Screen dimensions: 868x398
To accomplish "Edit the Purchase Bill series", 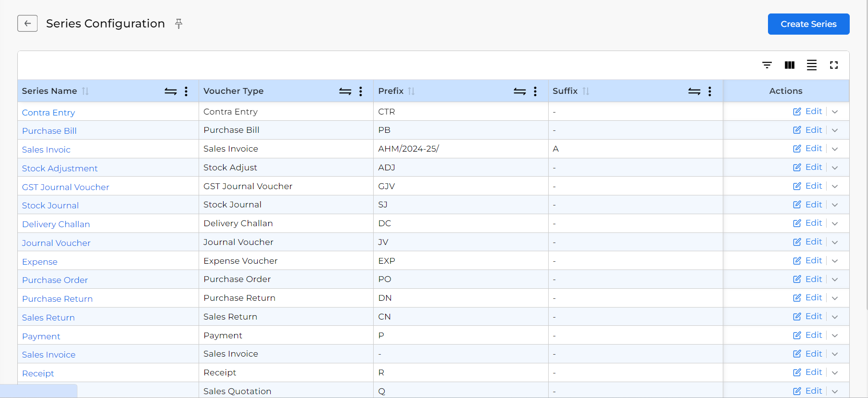I will click(807, 130).
